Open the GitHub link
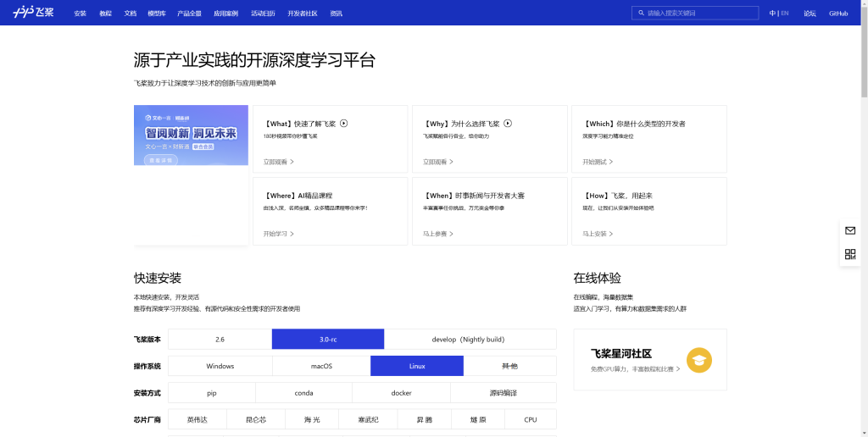The image size is (868, 437). (x=838, y=14)
